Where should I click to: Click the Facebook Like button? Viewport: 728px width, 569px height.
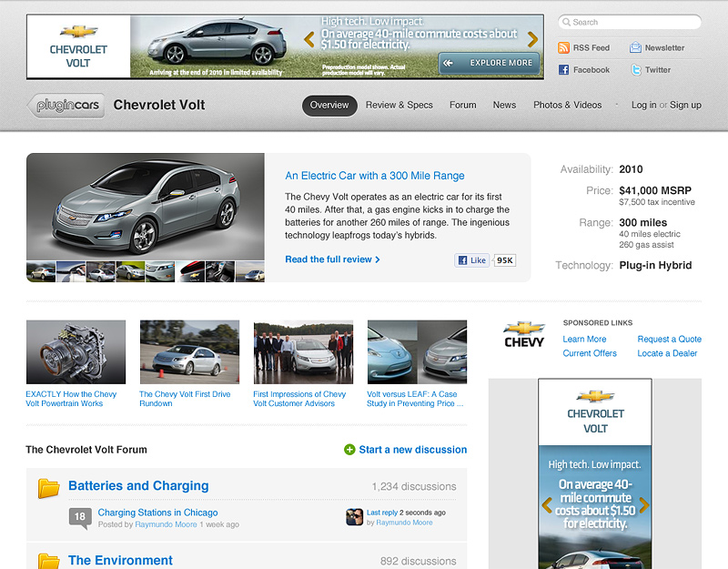(472, 260)
